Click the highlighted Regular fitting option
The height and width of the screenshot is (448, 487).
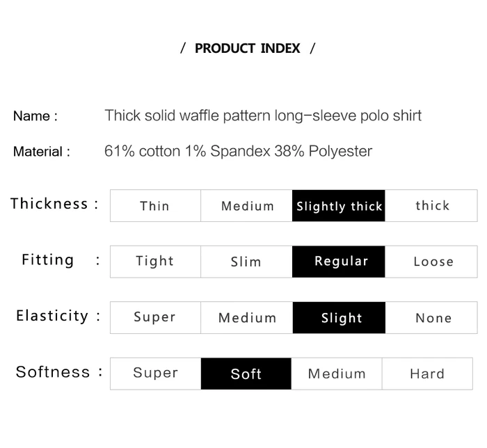pos(339,262)
